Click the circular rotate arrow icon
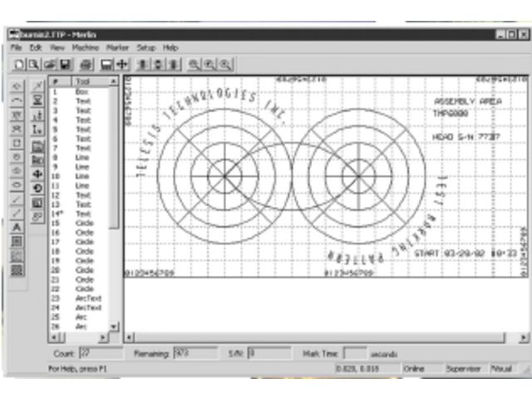 pos(37,189)
